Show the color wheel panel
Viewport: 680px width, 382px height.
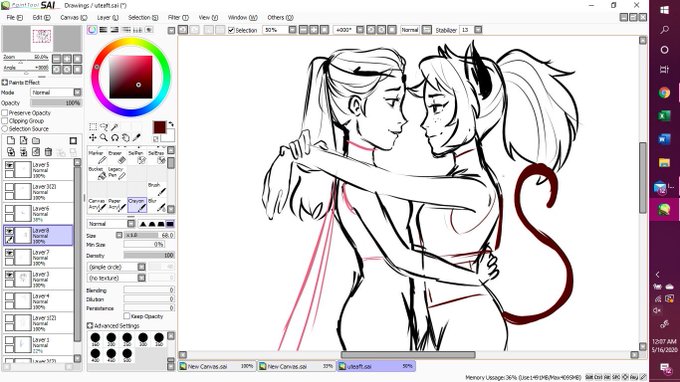pos(92,30)
